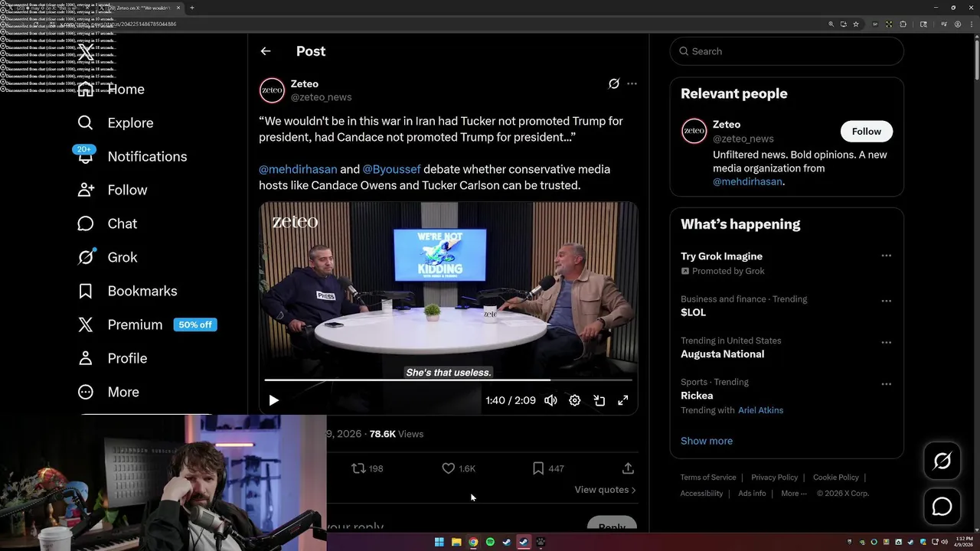Open options for the Augusta National trend
Image resolution: width=980 pixels, height=551 pixels.
coord(886,342)
